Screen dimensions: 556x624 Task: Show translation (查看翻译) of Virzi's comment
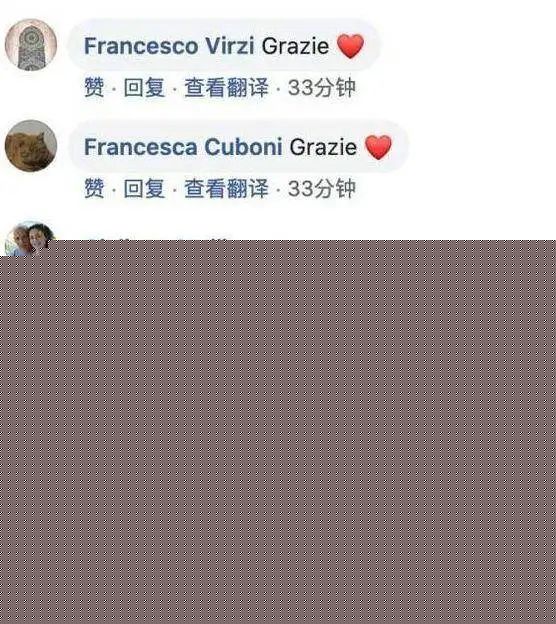tap(226, 88)
